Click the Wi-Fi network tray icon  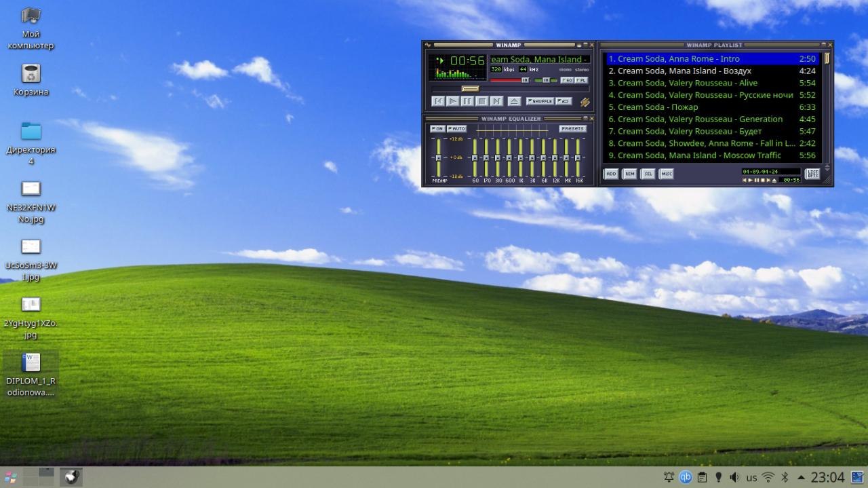coord(768,477)
